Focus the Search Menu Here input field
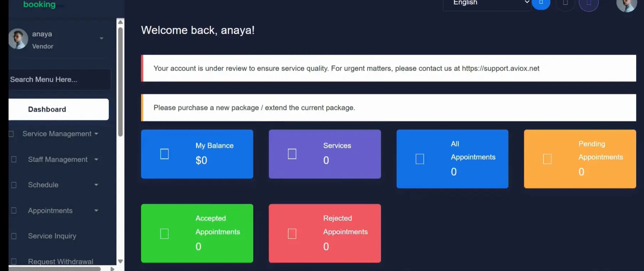Screen dimensions: 644x271 click(x=59, y=80)
